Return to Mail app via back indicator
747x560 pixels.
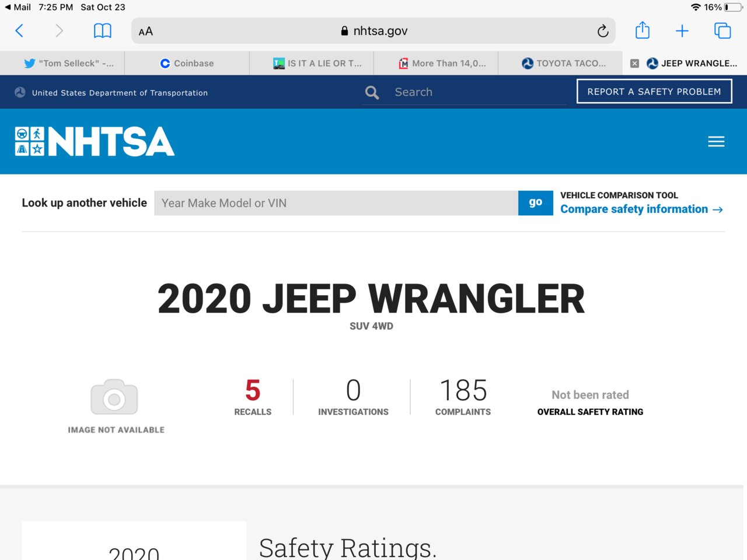coord(18,7)
